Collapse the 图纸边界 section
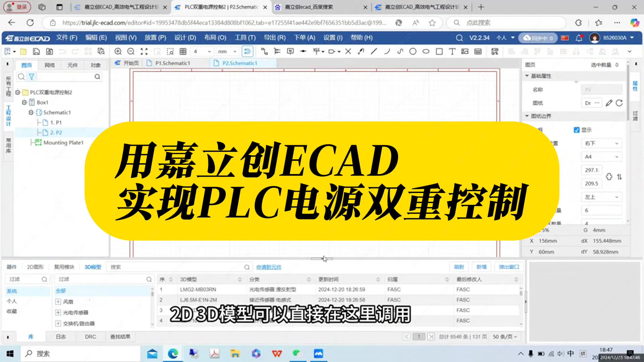Image resolution: width=644 pixels, height=362 pixels. 527,116
